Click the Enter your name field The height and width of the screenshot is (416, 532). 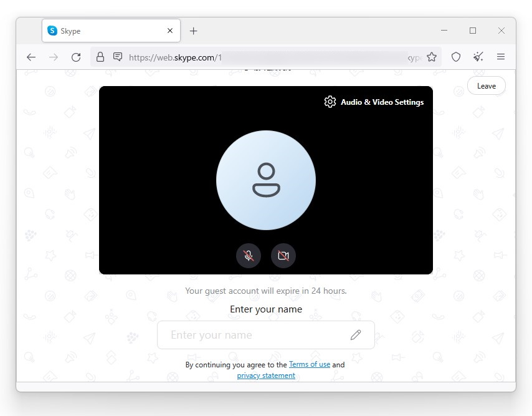click(249, 335)
